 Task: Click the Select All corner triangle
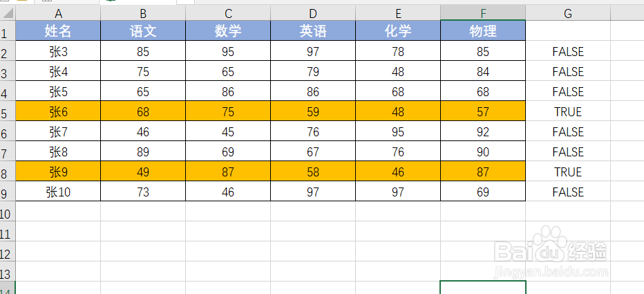8,14
